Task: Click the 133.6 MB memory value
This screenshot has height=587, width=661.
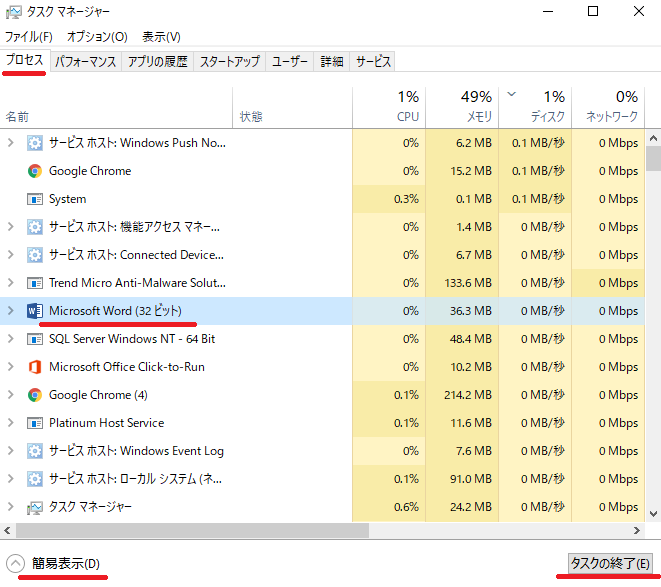Action: pos(468,283)
